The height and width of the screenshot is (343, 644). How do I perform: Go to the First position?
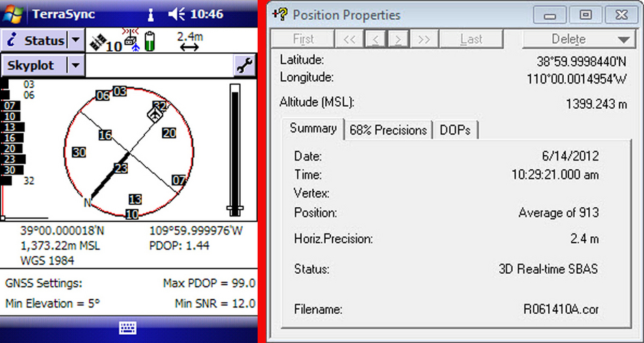(x=303, y=39)
